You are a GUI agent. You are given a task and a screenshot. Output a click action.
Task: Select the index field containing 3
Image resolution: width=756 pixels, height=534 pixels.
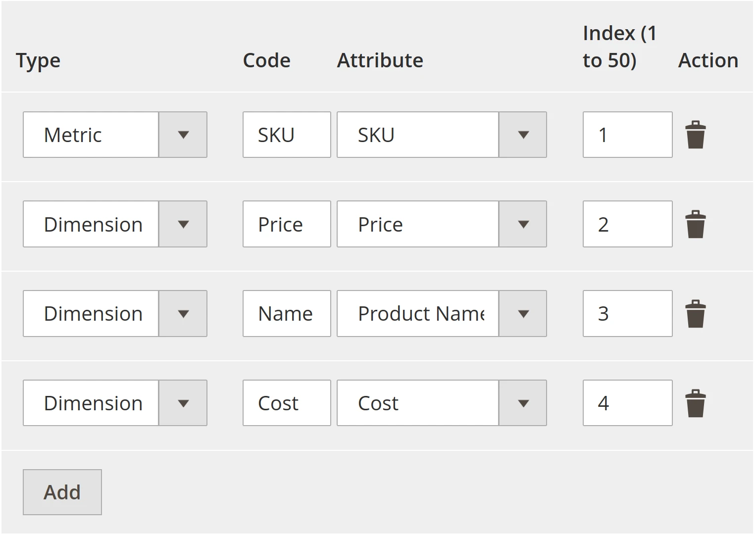(x=627, y=313)
